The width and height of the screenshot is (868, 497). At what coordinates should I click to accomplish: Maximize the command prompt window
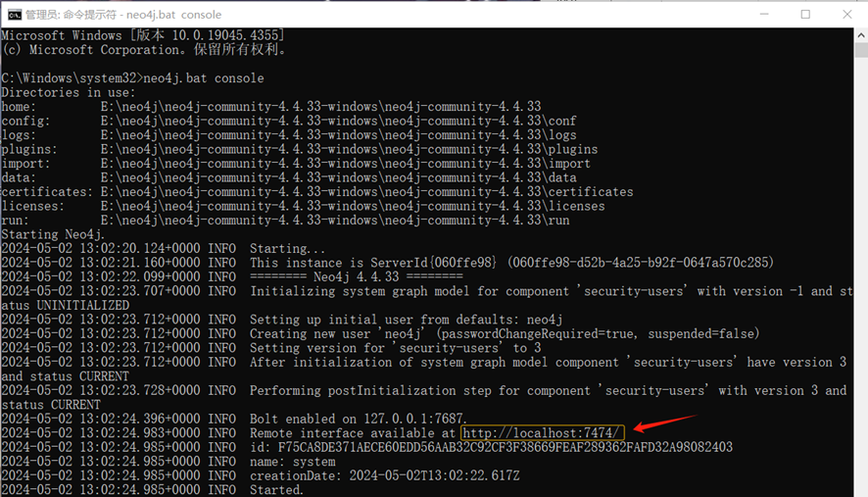[805, 15]
